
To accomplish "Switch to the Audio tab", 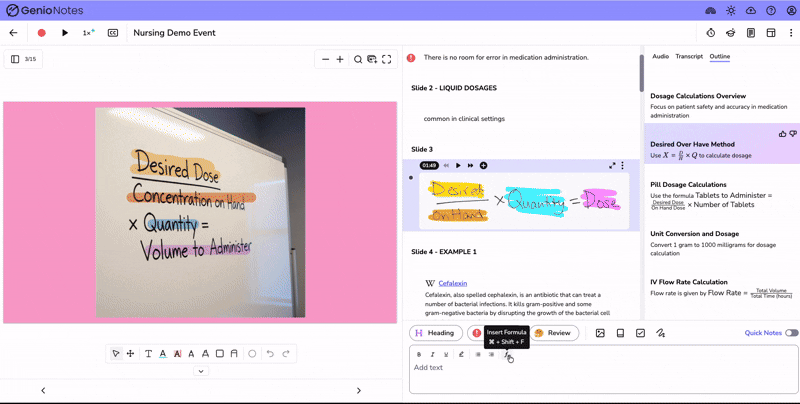I will (x=660, y=56).
